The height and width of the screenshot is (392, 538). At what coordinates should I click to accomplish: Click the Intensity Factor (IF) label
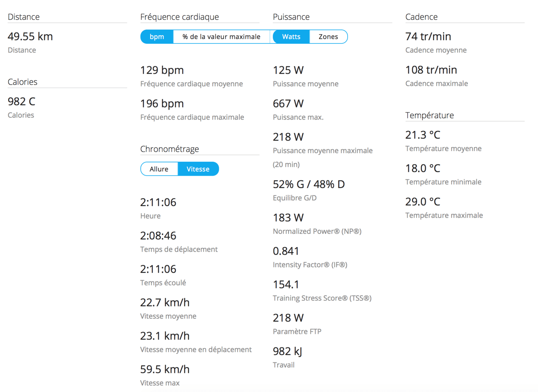[x=310, y=265]
